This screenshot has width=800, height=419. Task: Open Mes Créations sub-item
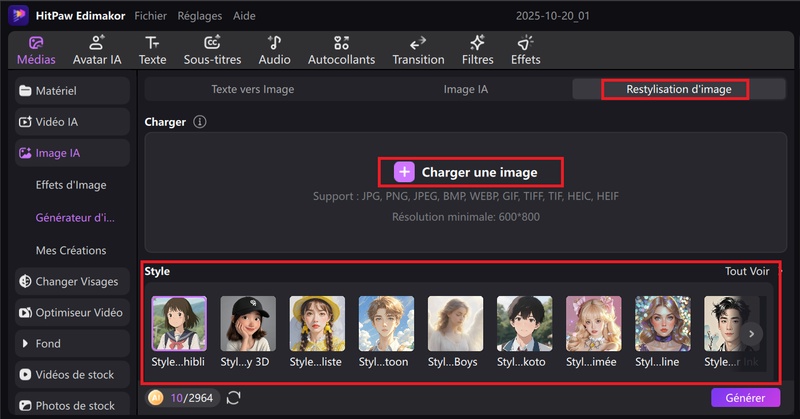pyautogui.click(x=71, y=250)
